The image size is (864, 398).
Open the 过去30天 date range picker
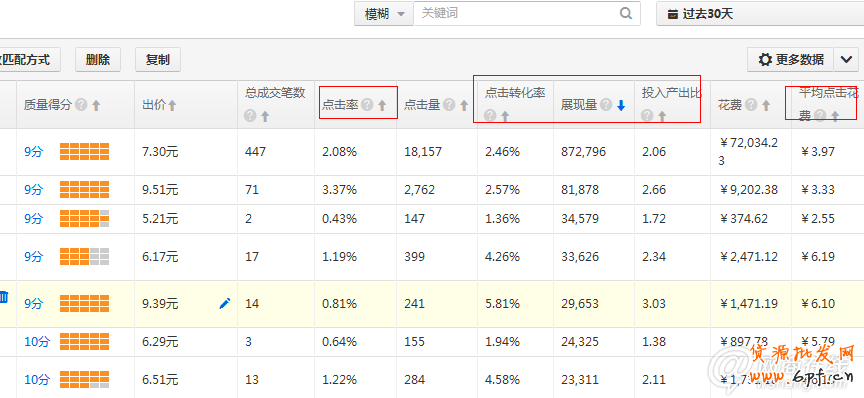point(760,14)
